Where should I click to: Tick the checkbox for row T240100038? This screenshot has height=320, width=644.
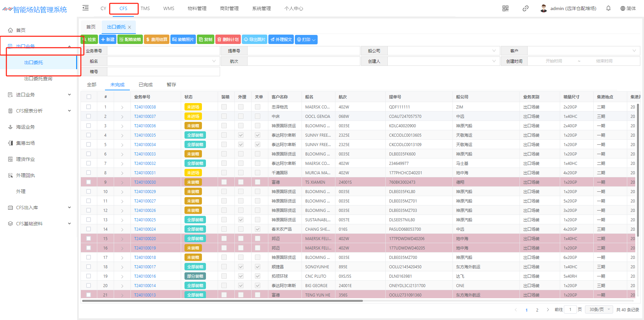click(89, 107)
